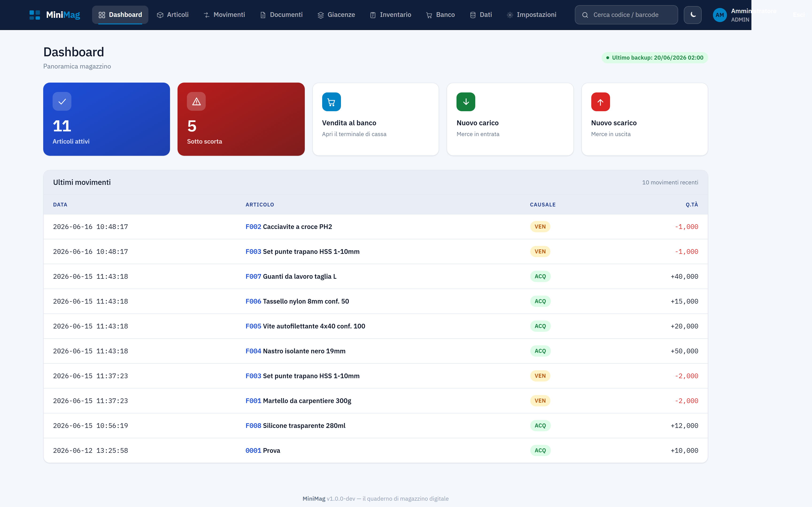The image size is (812, 507).
Task: Click the Inventario clipboard icon
Action: [x=373, y=15]
